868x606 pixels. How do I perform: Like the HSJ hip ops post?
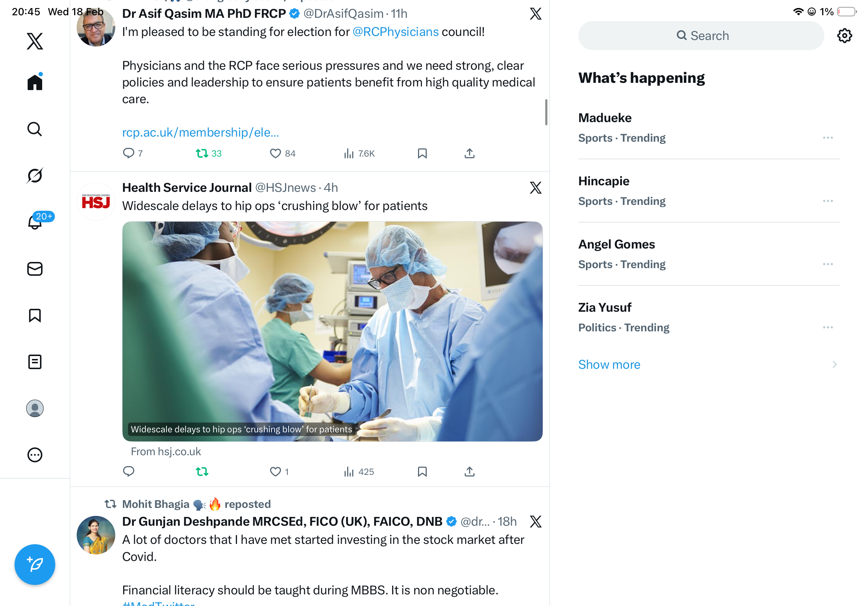pos(276,472)
